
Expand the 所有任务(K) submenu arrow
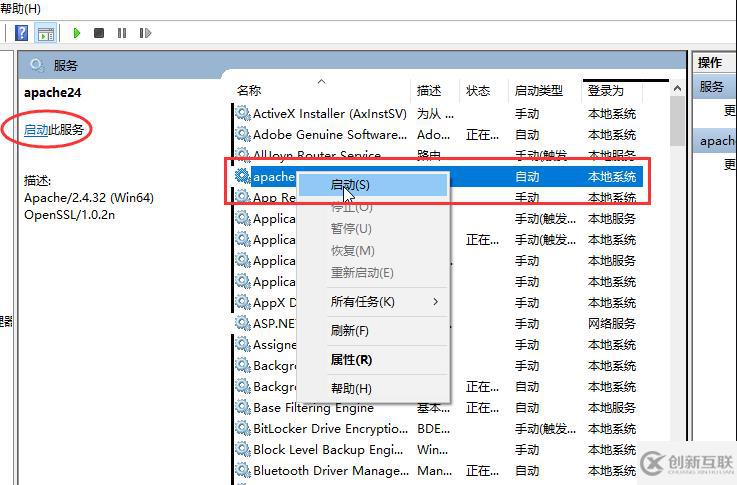[x=436, y=302]
